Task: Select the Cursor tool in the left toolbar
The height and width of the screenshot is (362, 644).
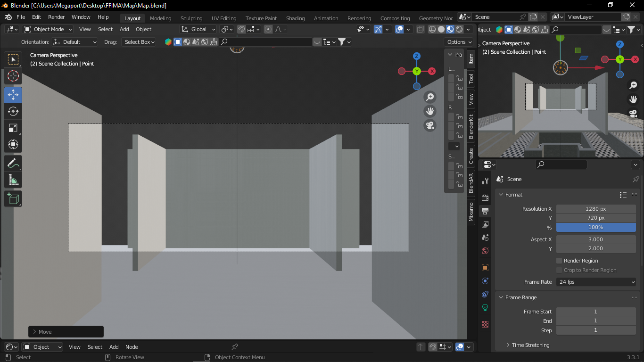Action: pos(13,76)
